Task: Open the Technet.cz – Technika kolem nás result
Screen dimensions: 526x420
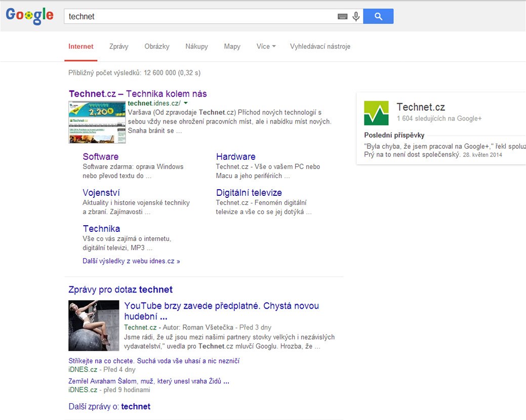Action: click(x=138, y=94)
